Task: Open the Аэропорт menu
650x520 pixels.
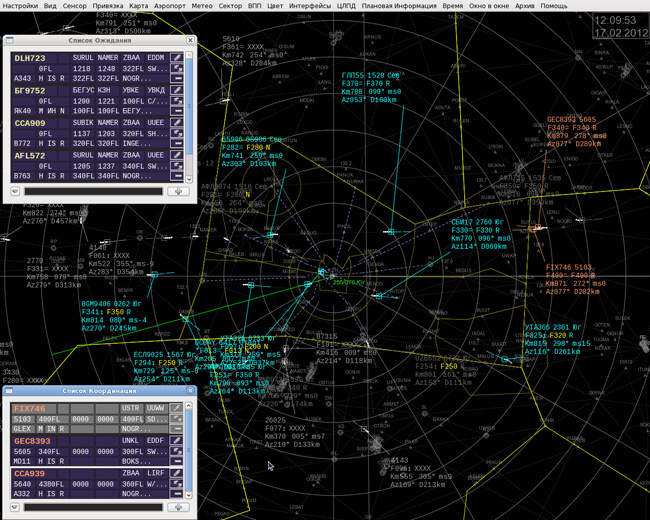Action: pos(170,6)
